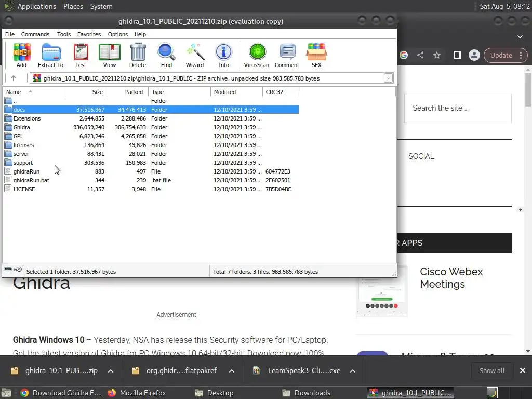Bookmark this page with the star icon
Viewport: 532px width, 399px height.
coord(437,55)
